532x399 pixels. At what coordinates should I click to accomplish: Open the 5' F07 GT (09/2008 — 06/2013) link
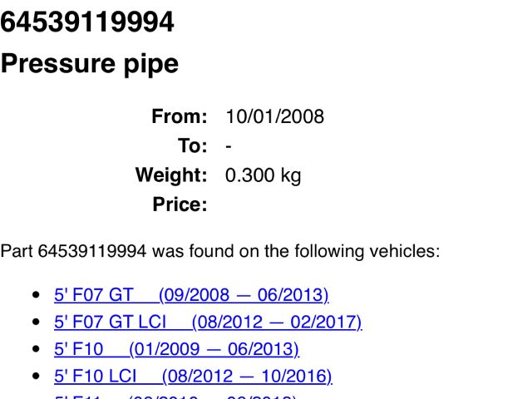point(191,295)
